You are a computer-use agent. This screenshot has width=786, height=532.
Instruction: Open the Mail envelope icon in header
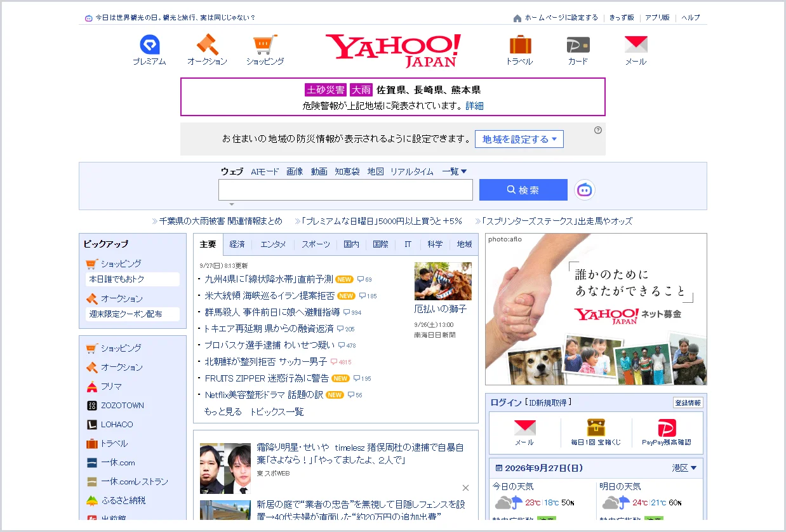click(636, 44)
